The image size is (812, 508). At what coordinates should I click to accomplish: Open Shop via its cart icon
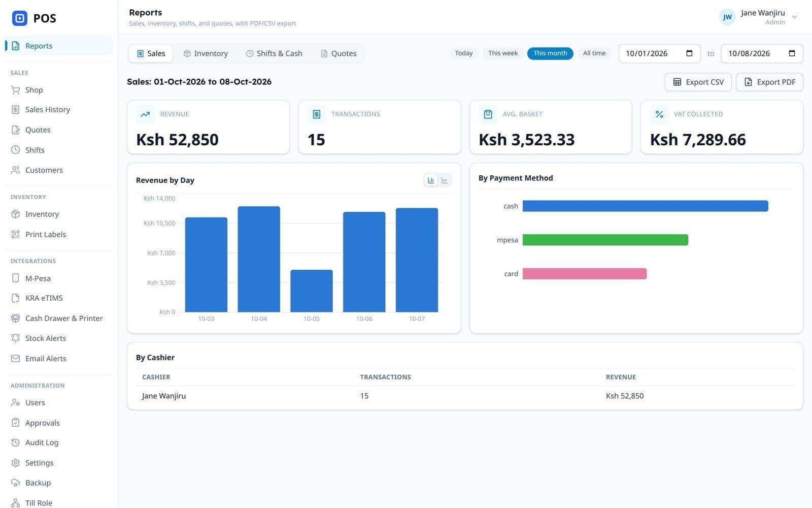(16, 90)
